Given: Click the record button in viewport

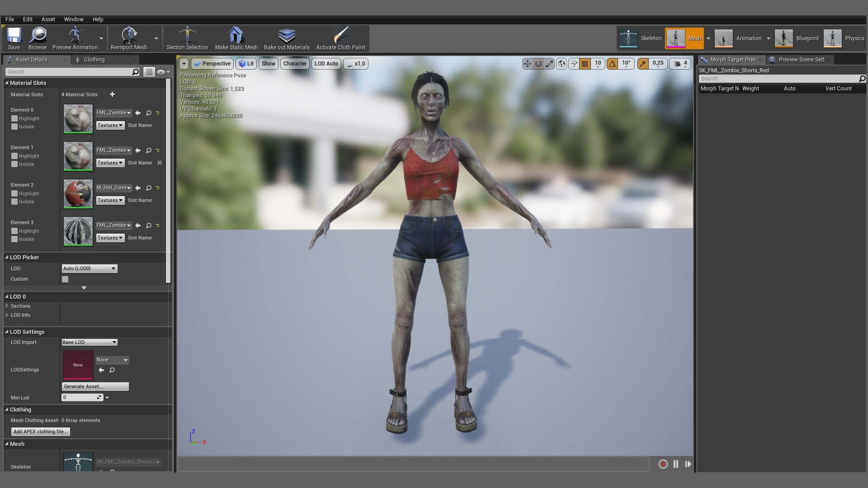Looking at the screenshot, I should pyautogui.click(x=663, y=464).
